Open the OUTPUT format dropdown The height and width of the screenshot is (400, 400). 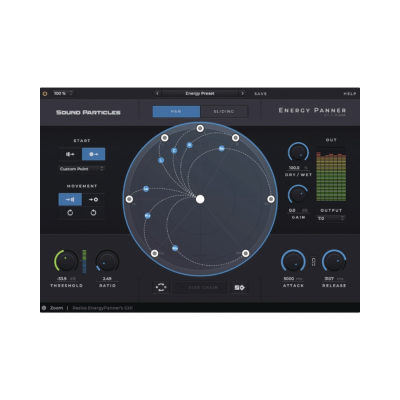click(x=331, y=218)
